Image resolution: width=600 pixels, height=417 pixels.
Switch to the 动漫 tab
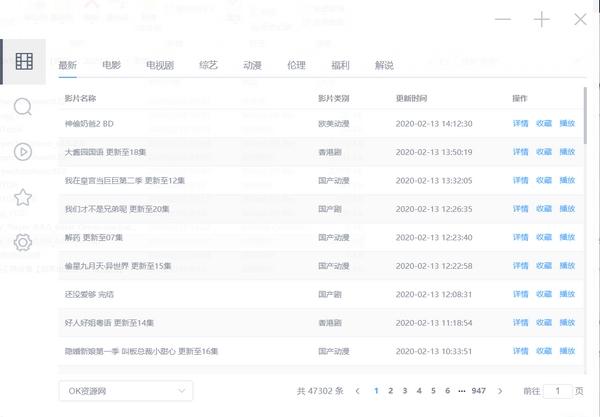[253, 65]
